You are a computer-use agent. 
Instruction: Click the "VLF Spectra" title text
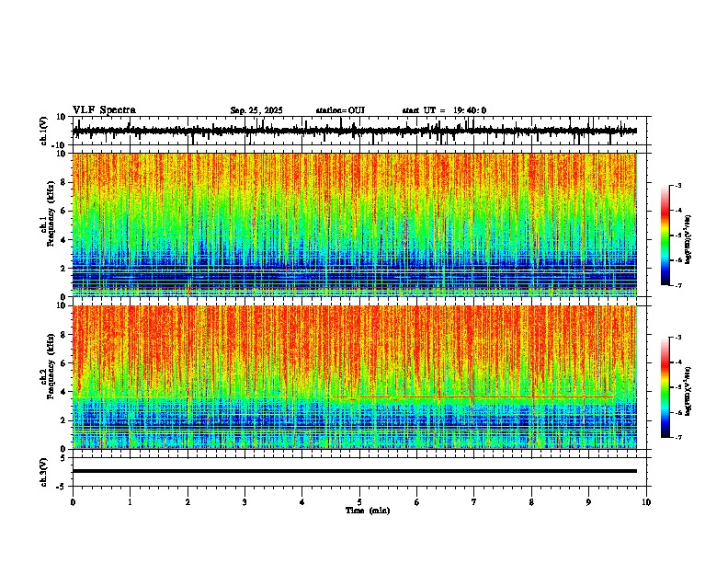(104, 110)
